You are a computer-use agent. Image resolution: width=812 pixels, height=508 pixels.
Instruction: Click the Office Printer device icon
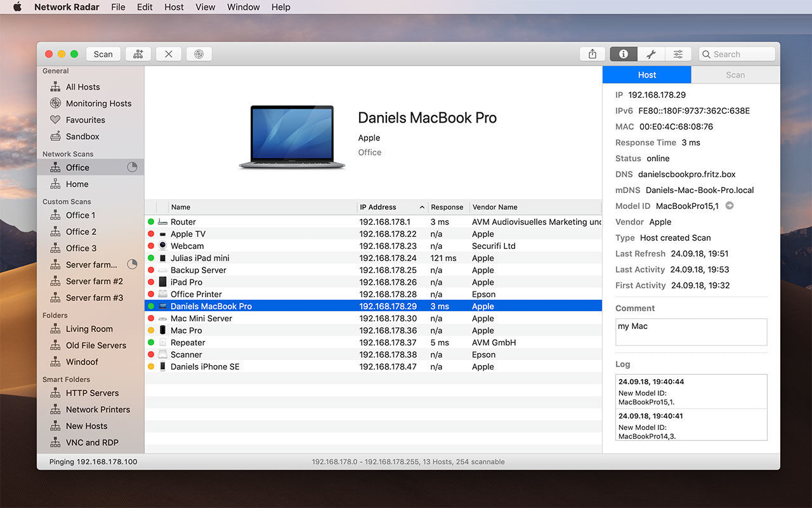click(163, 295)
